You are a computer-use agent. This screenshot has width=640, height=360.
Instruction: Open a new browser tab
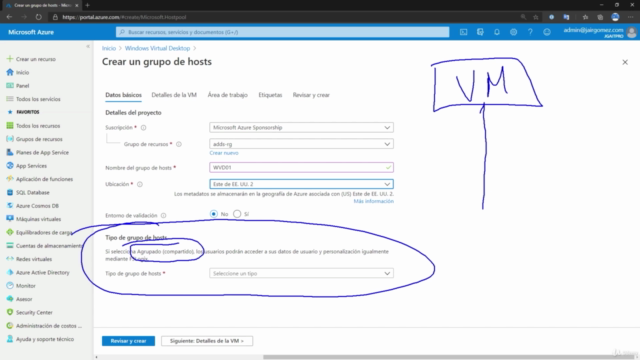tap(87, 5)
